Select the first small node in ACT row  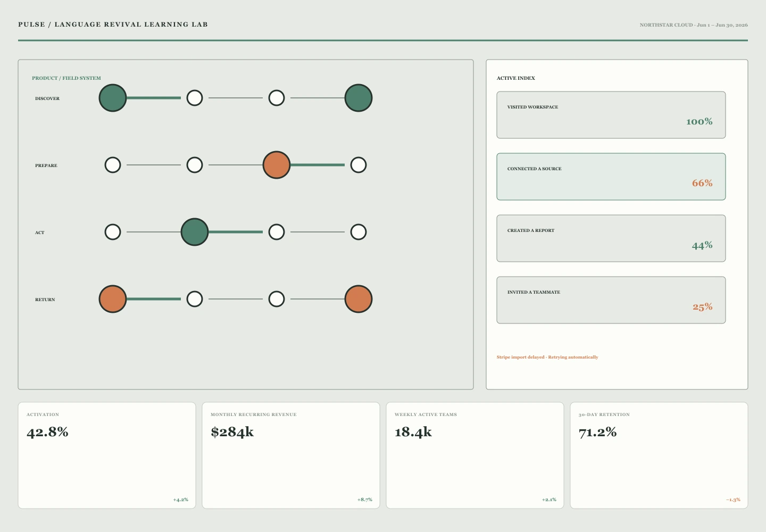point(113,232)
